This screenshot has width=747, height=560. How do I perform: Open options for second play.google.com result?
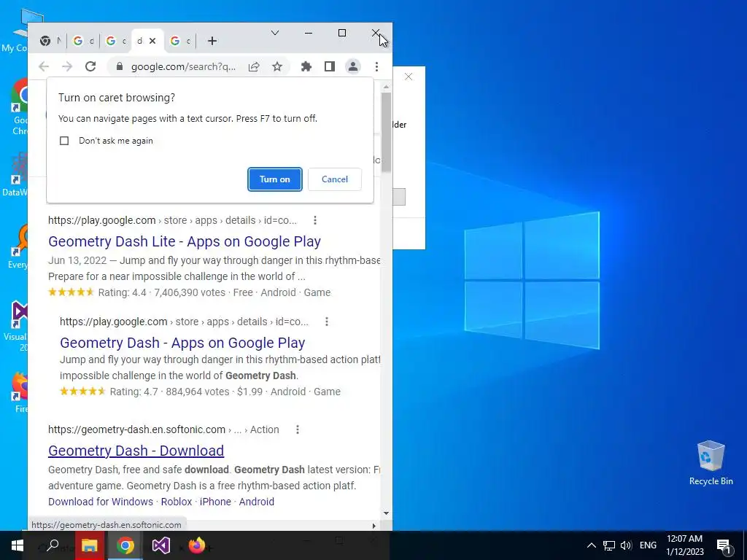[327, 322]
